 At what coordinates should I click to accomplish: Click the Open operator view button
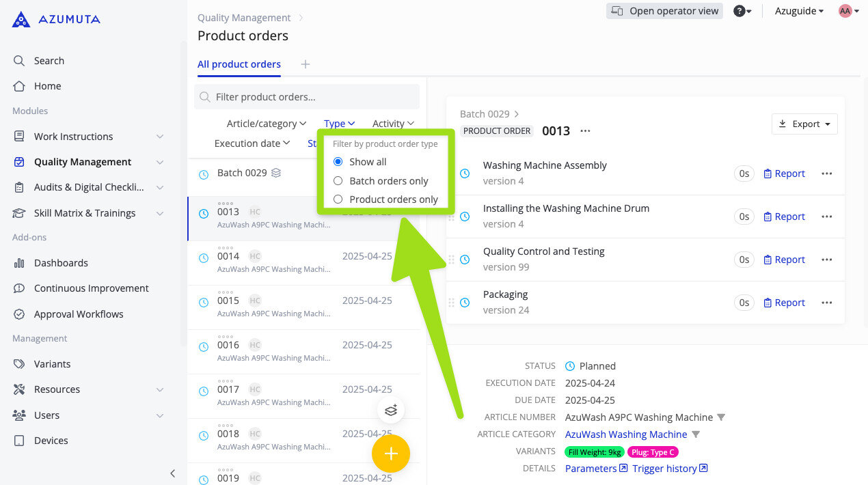[x=664, y=11]
